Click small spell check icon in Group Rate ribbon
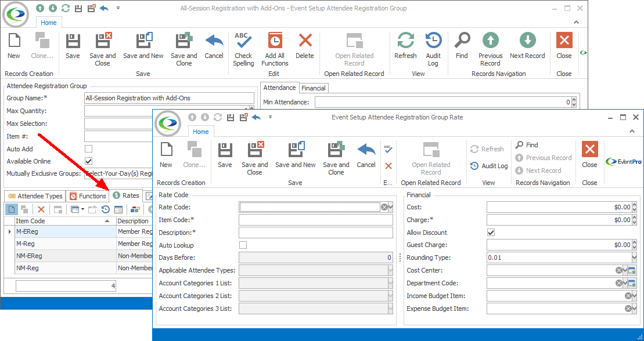Image resolution: width=644 pixels, height=341 pixels. pyautogui.click(x=388, y=149)
